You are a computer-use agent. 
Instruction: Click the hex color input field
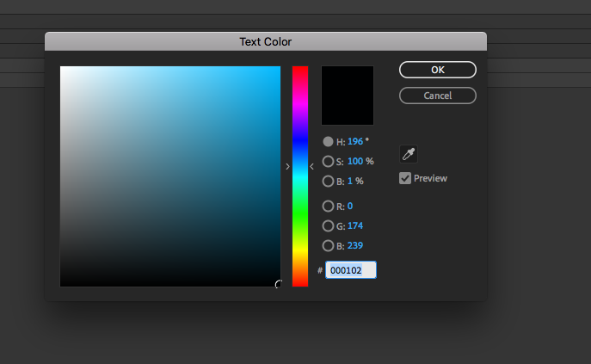click(350, 270)
